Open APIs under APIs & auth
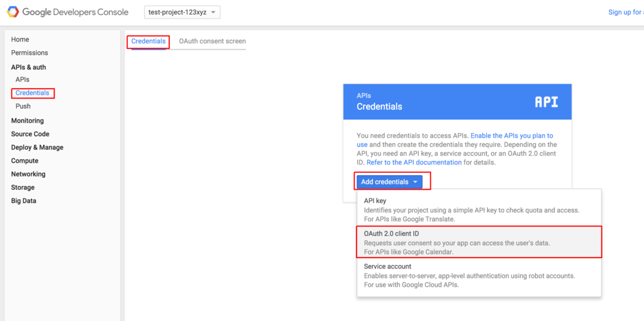The image size is (644, 321). pos(23,80)
